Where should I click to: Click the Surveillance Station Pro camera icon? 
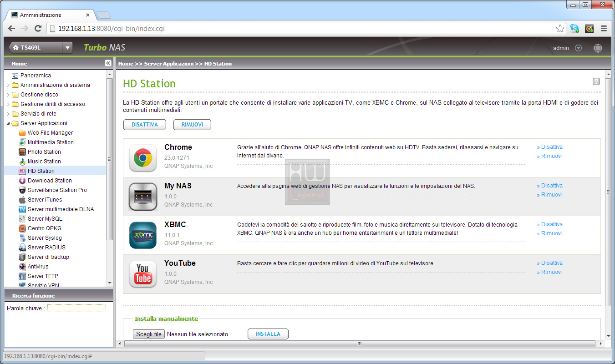click(22, 190)
